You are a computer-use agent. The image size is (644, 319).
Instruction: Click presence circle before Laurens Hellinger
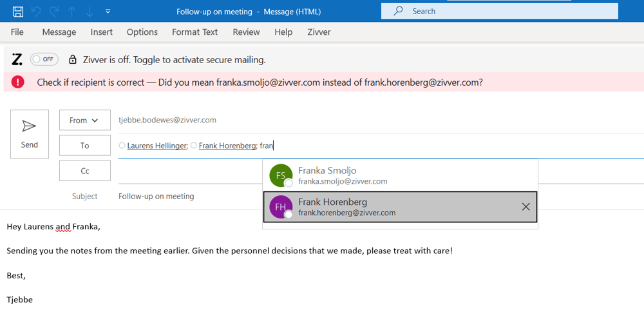[x=122, y=146]
